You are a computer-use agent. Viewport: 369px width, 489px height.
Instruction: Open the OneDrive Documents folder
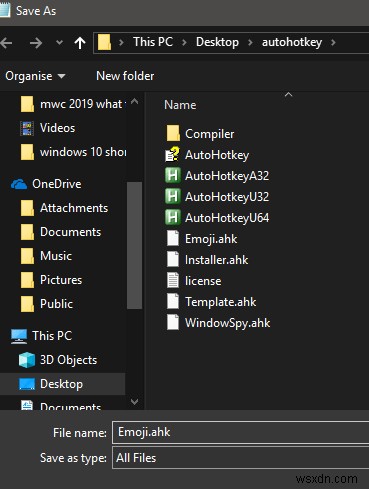(x=61, y=232)
